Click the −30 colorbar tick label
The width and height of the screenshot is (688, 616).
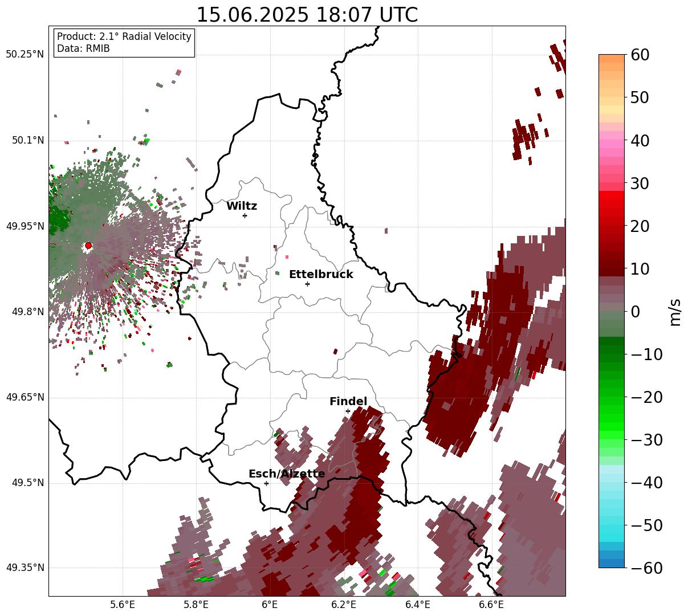[x=647, y=440]
